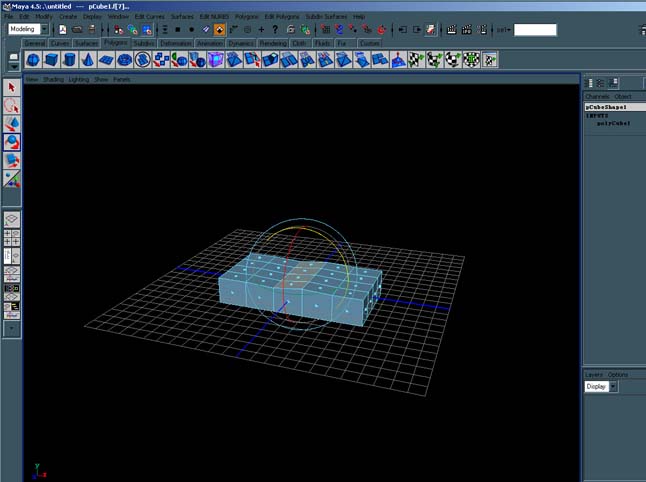The image size is (646, 482).
Task: Open the File menu
Action: pos(9,16)
